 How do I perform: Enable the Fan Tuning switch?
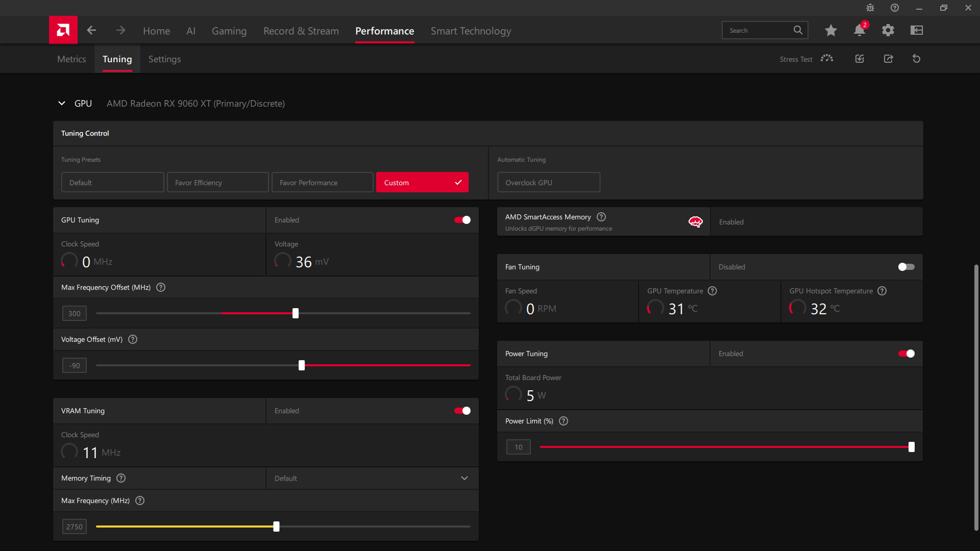click(x=906, y=267)
